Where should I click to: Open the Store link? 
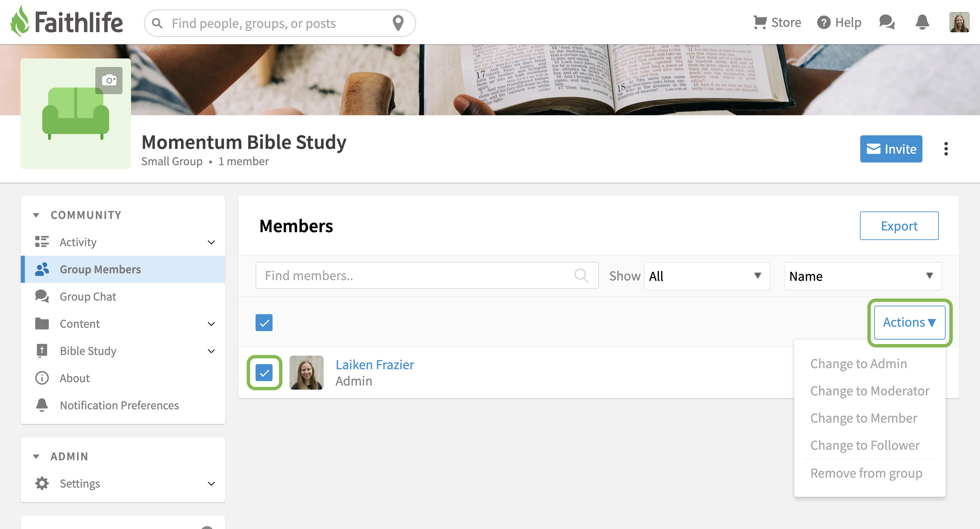pos(786,22)
